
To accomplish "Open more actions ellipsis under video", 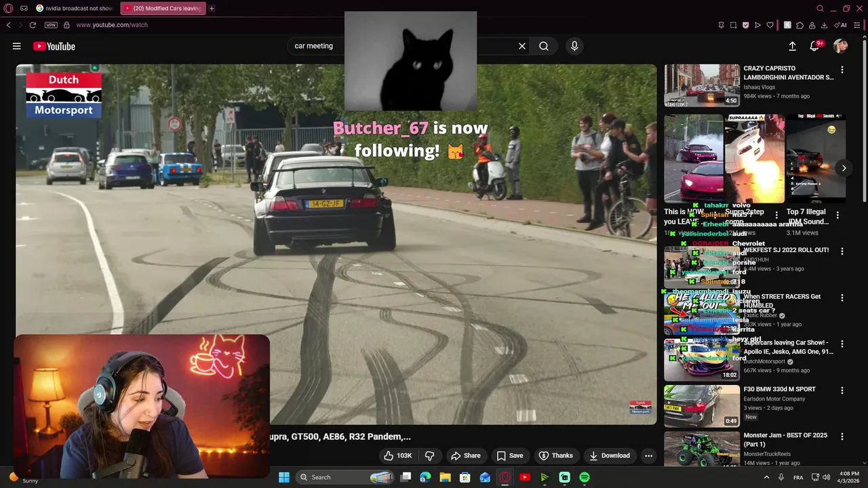I will 648,455.
